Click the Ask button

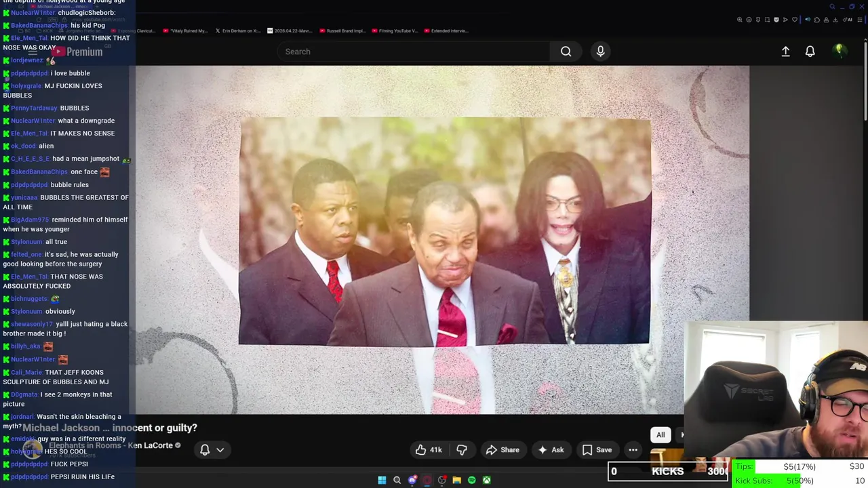pyautogui.click(x=551, y=450)
